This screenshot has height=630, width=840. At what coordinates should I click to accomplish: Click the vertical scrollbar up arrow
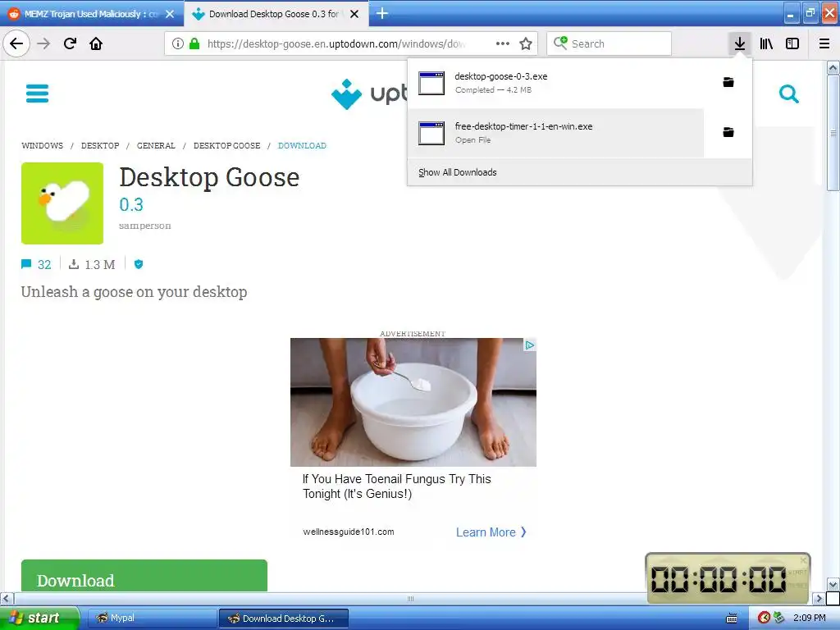pyautogui.click(x=833, y=67)
